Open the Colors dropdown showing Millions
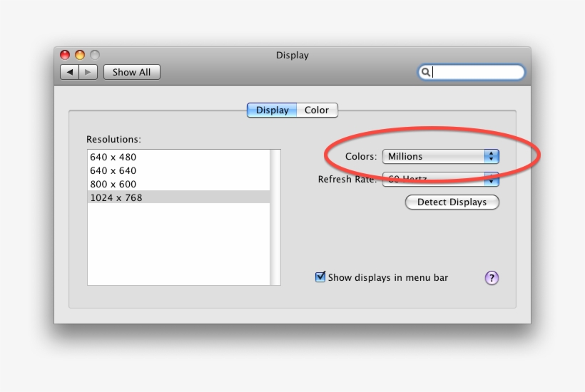Viewport: 585px width, 392px height. click(x=440, y=157)
